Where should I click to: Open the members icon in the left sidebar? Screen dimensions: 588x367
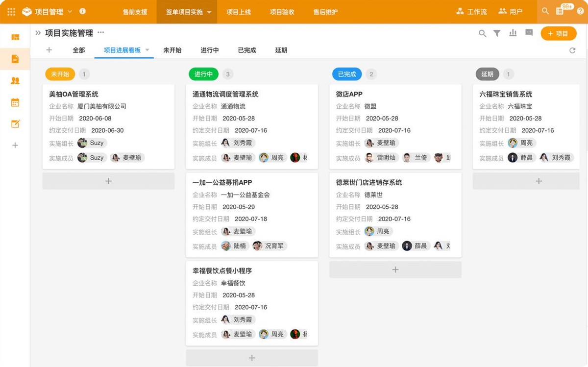click(x=15, y=80)
